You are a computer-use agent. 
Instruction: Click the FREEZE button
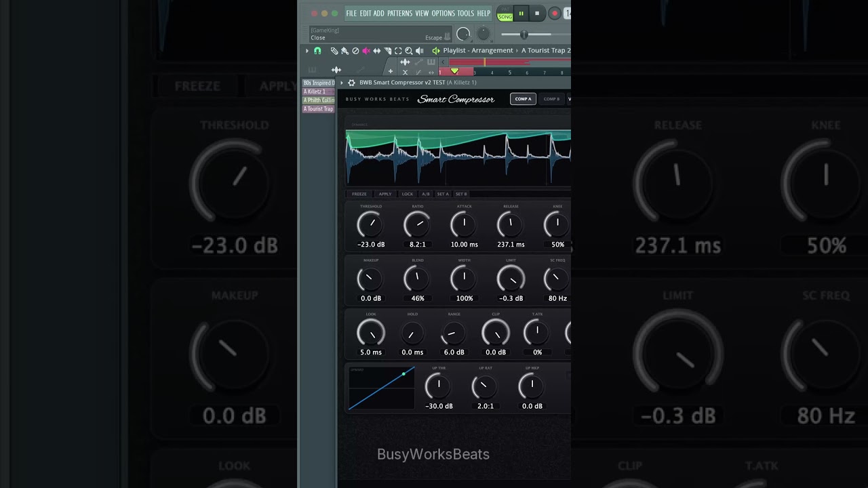359,194
